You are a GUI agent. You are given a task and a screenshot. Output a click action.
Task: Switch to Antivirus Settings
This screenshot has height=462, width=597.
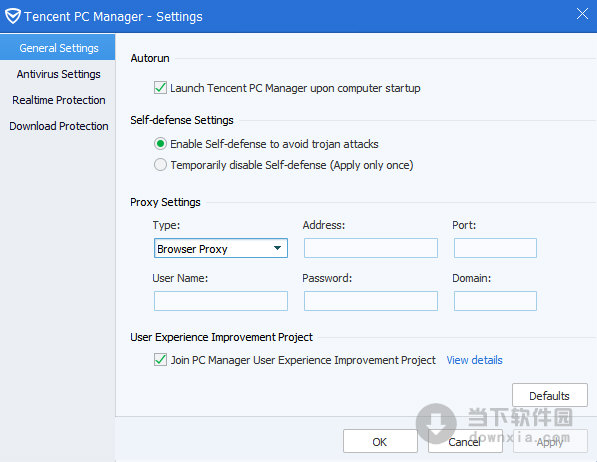[58, 74]
